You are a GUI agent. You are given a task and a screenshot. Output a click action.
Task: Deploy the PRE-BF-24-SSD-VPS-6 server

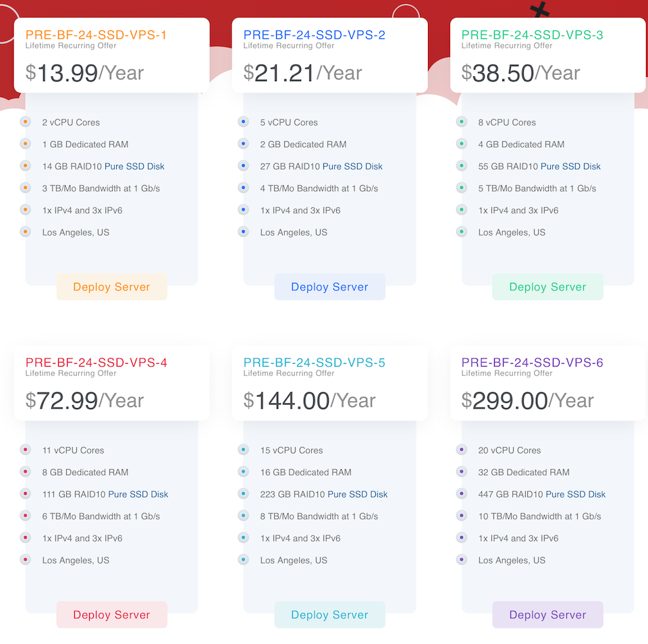[x=547, y=615]
